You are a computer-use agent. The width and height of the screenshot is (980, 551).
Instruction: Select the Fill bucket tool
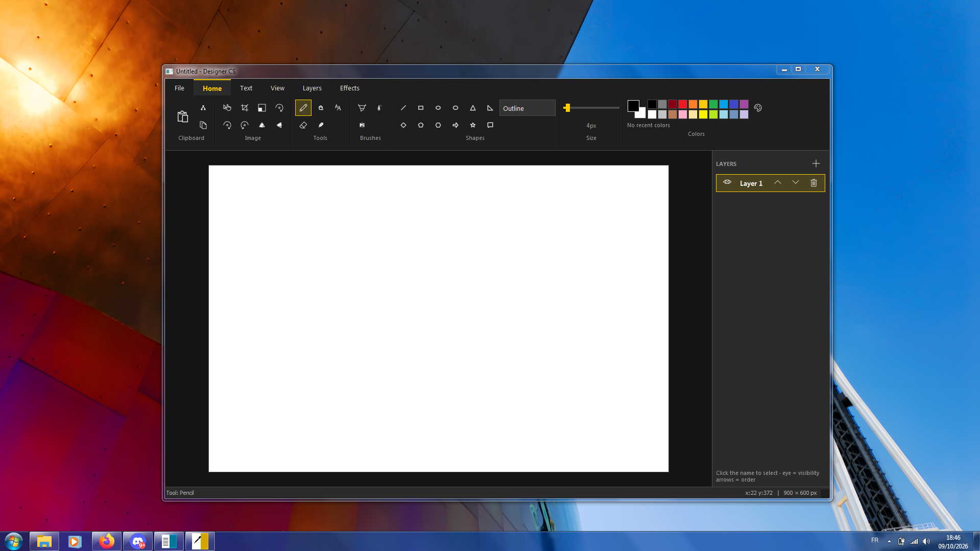(321, 108)
